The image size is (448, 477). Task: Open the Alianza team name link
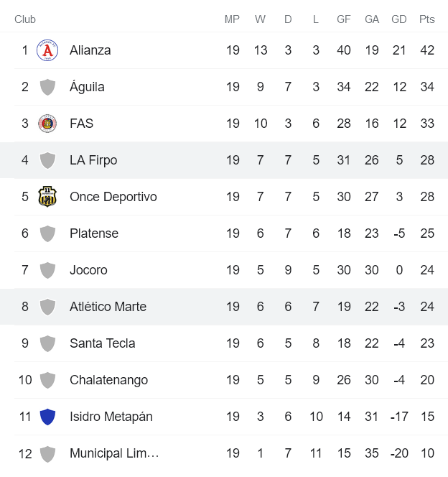(90, 50)
